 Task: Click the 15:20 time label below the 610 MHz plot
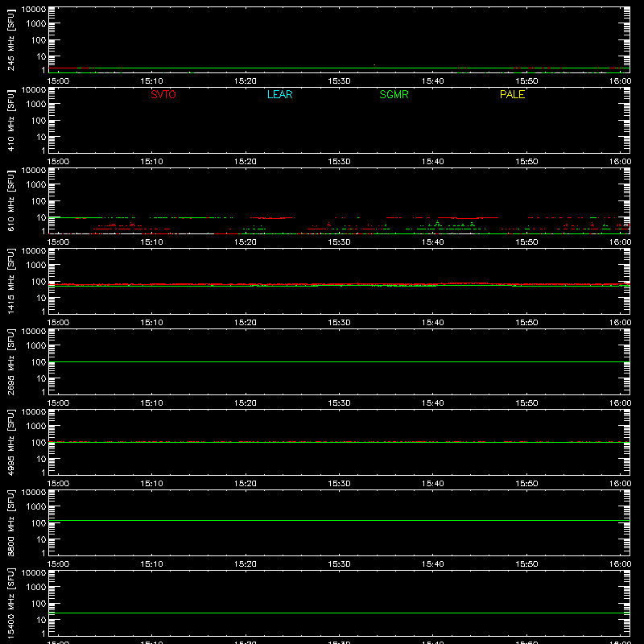point(246,242)
